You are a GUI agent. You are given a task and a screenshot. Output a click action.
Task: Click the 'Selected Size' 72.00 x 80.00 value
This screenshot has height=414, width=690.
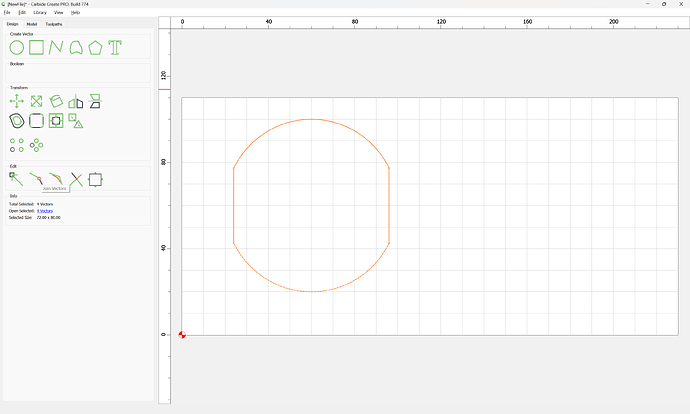pyautogui.click(x=48, y=217)
